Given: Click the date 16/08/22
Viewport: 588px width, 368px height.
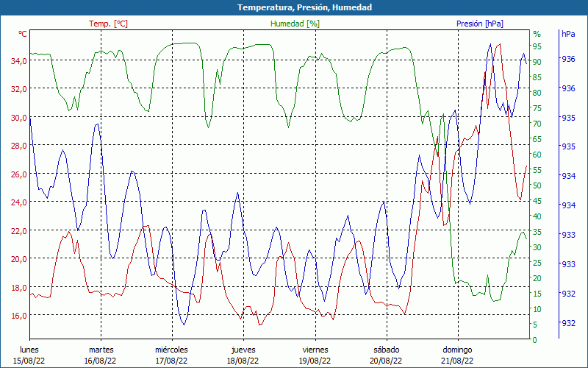Looking at the screenshot, I should pyautogui.click(x=101, y=361).
